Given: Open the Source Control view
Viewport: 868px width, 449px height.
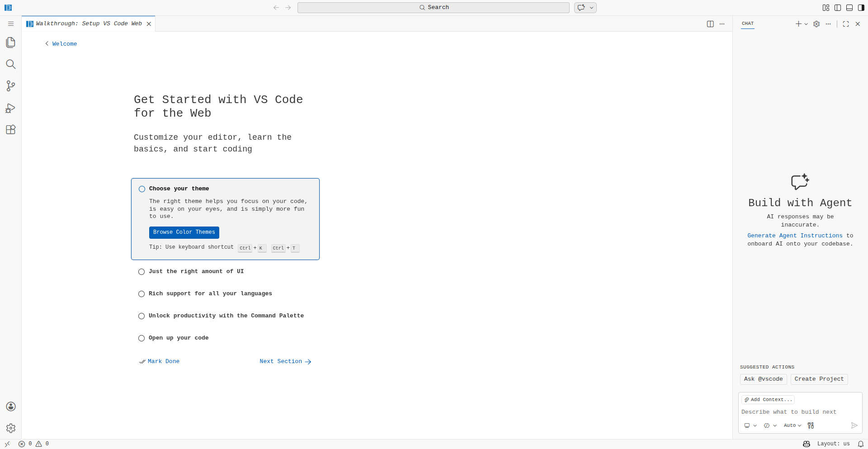Looking at the screenshot, I should tap(11, 86).
